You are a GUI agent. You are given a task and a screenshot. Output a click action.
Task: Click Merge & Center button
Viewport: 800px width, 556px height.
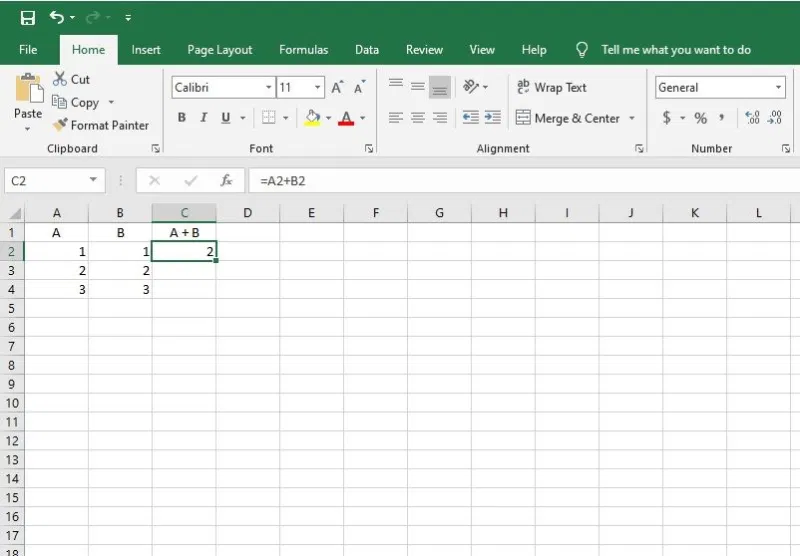click(x=567, y=118)
